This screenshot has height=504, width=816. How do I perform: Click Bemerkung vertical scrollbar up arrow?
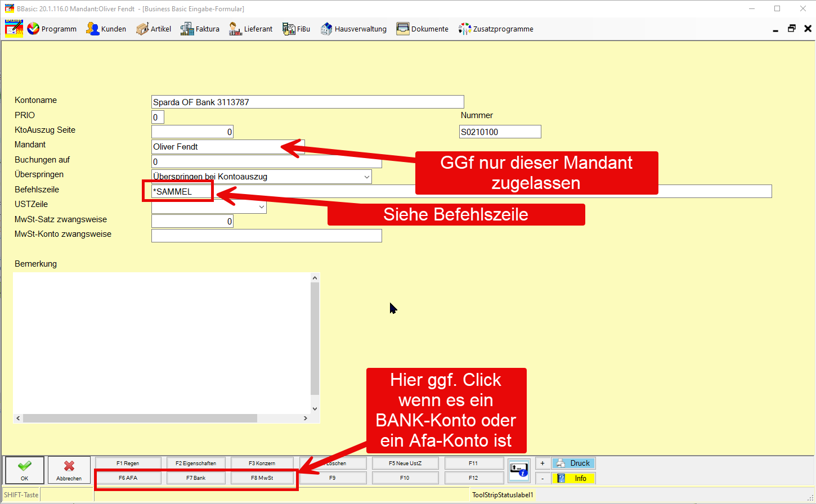pos(315,277)
